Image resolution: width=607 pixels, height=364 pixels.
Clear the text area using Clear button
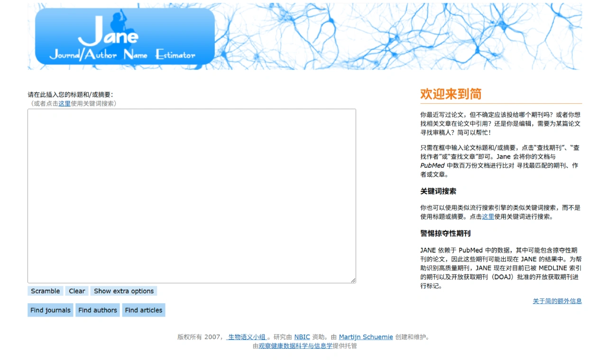(76, 291)
